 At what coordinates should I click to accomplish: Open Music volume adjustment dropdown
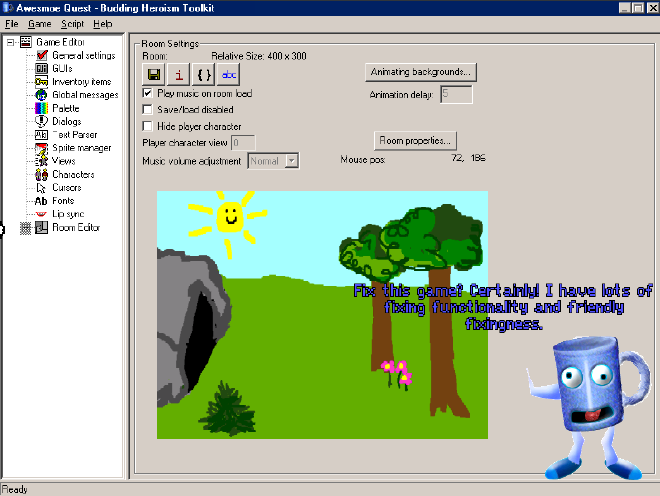pyautogui.click(x=292, y=160)
